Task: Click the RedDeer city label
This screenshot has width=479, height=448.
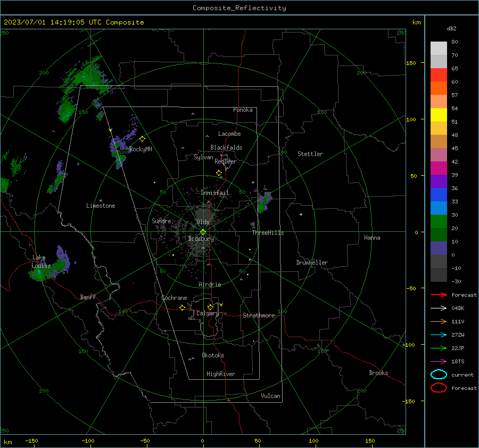Action: 226,161
